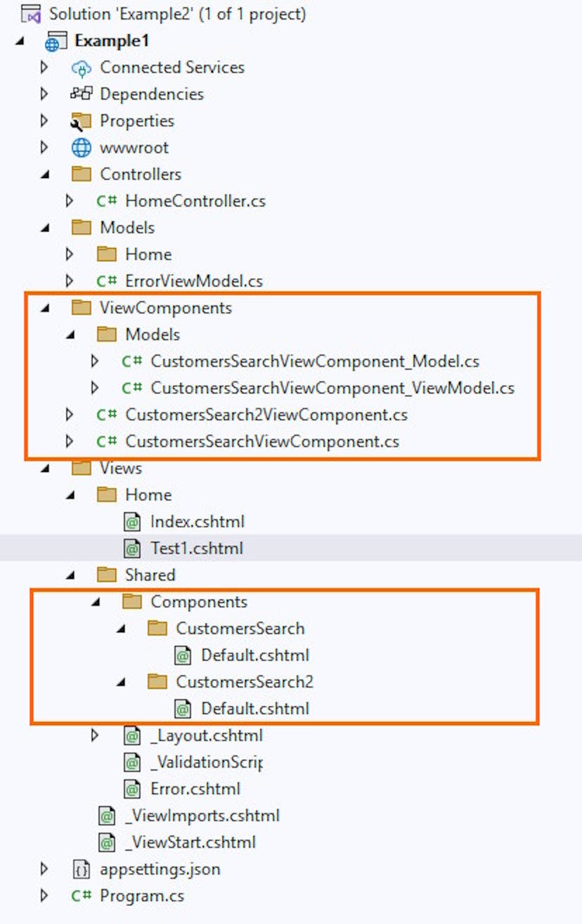Select Test1.cshtml in Home views
Image resolution: width=582 pixels, height=924 pixels.
click(x=197, y=548)
